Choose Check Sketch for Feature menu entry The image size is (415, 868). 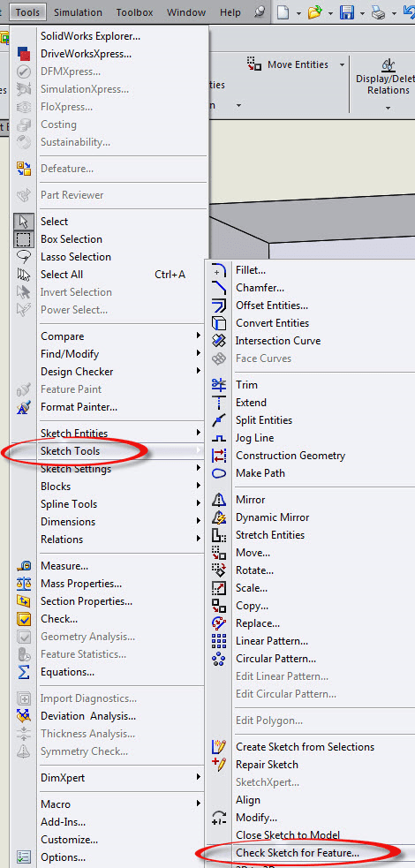point(298,852)
